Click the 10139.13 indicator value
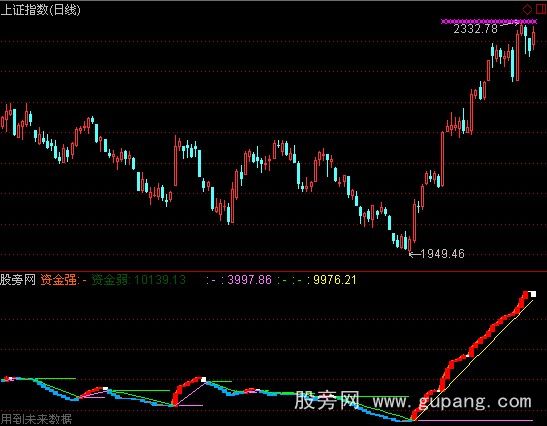This screenshot has height=426, width=547. (x=160, y=279)
